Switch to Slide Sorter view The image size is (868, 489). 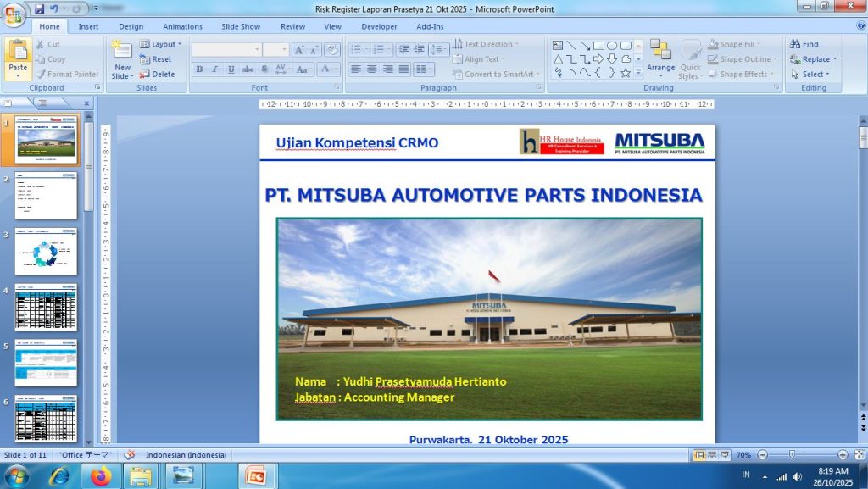click(x=712, y=455)
